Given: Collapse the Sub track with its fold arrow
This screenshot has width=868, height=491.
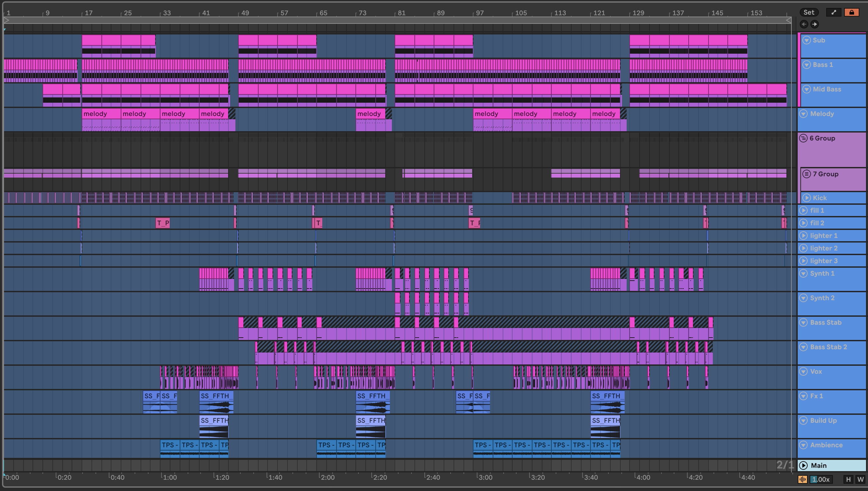Looking at the screenshot, I should click(x=806, y=40).
